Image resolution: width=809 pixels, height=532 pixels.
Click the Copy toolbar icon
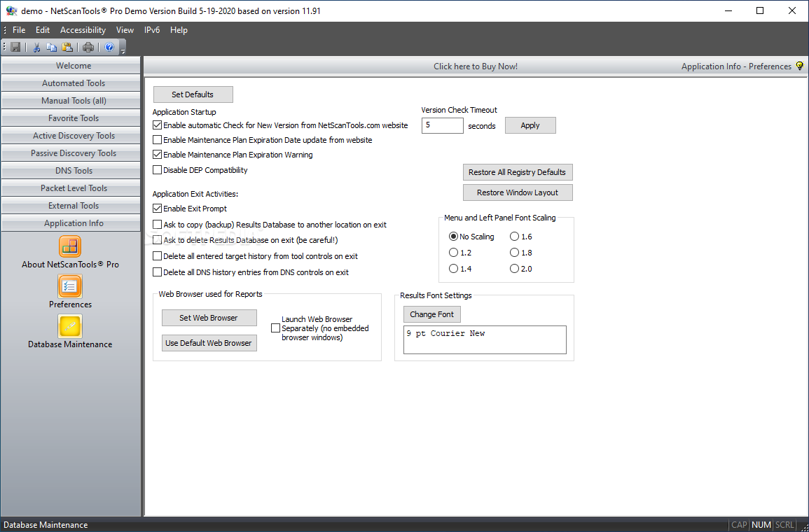(x=52, y=48)
